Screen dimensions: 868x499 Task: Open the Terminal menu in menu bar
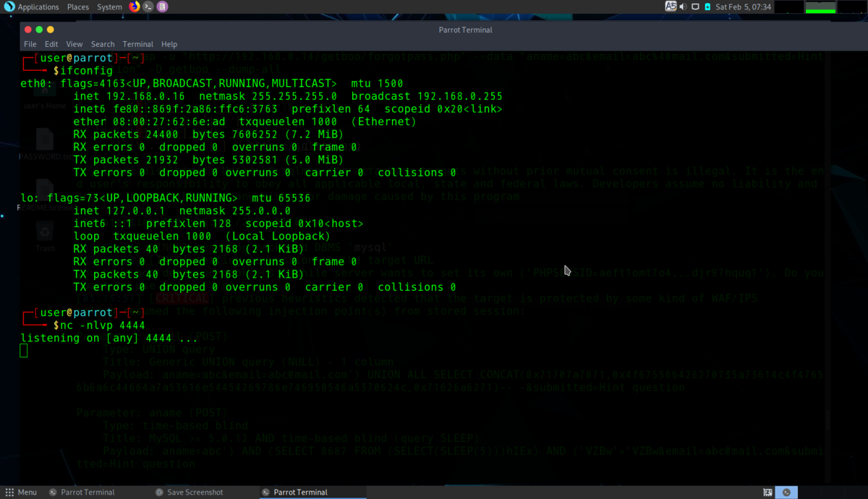click(138, 44)
